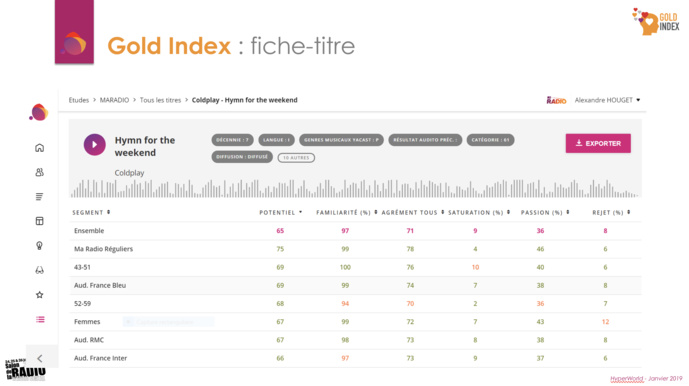Open the home icon in sidebar

pos(40,148)
